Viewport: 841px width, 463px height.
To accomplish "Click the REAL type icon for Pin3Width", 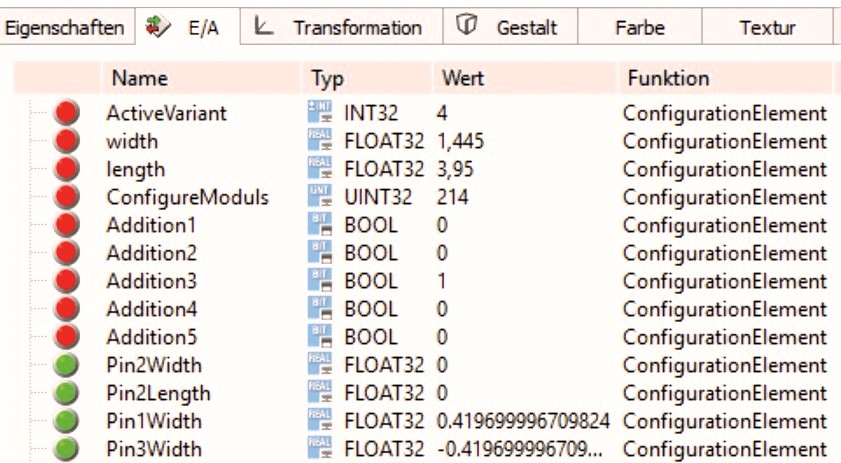I will (320, 449).
